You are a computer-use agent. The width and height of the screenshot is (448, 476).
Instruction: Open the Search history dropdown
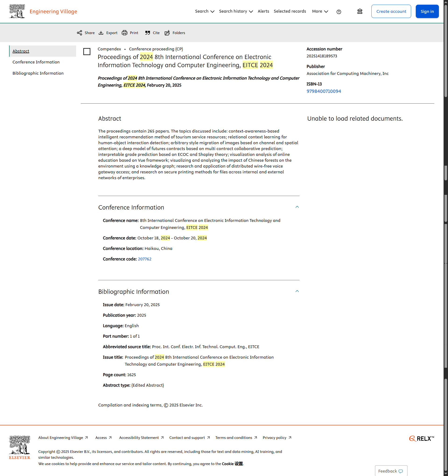[x=236, y=11]
